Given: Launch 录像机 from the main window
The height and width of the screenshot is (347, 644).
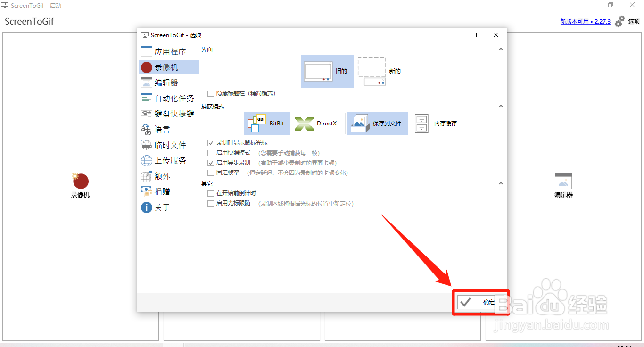Looking at the screenshot, I should pos(81,185).
